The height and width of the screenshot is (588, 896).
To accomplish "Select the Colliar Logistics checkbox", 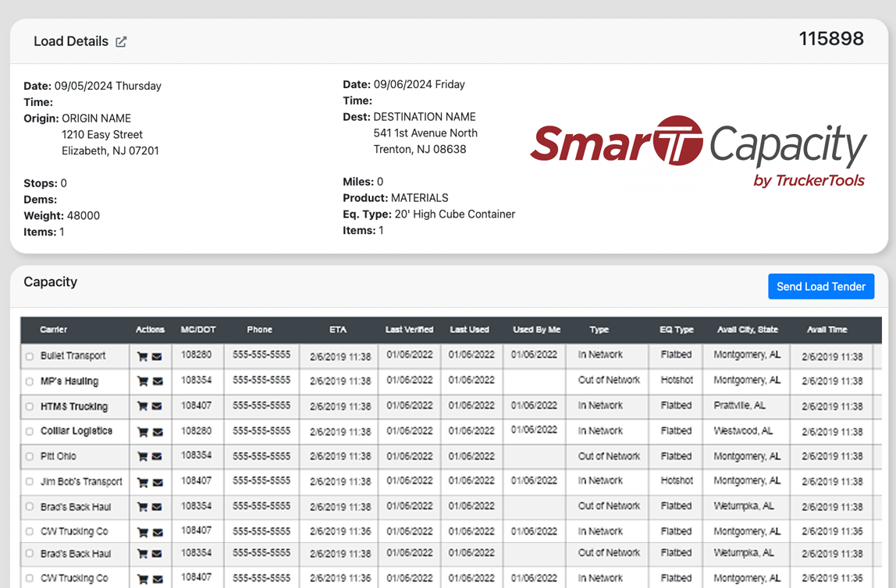I will (x=29, y=431).
